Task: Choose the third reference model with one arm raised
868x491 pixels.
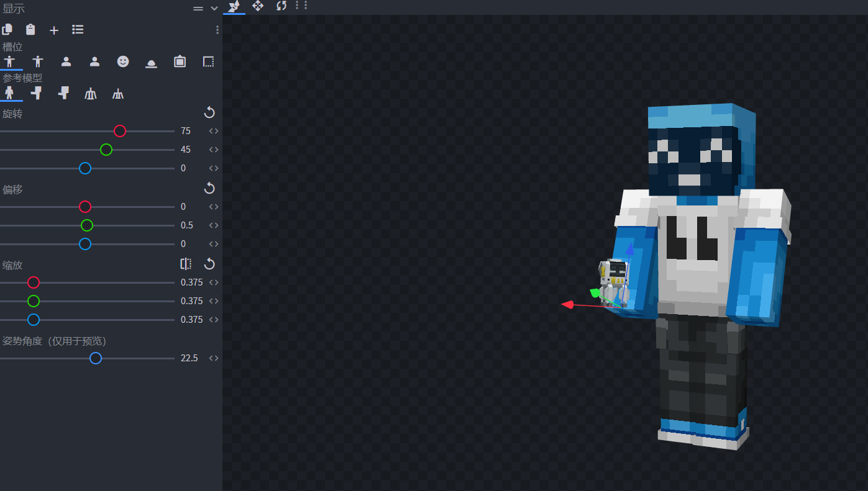Action: pyautogui.click(x=63, y=93)
